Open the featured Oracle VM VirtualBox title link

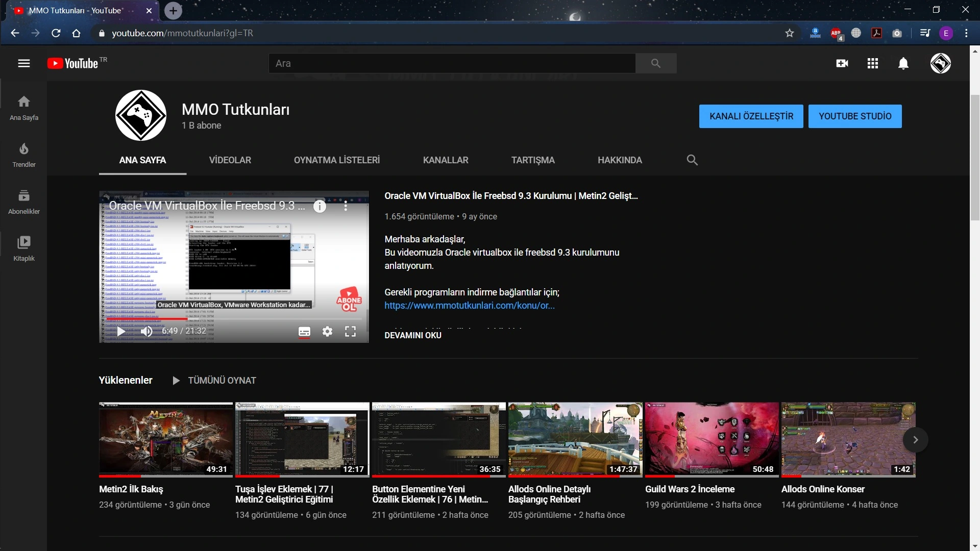[511, 196]
